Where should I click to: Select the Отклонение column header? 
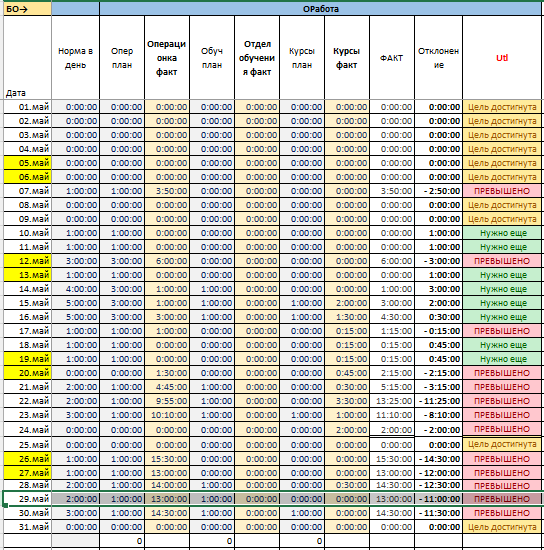coord(438,58)
